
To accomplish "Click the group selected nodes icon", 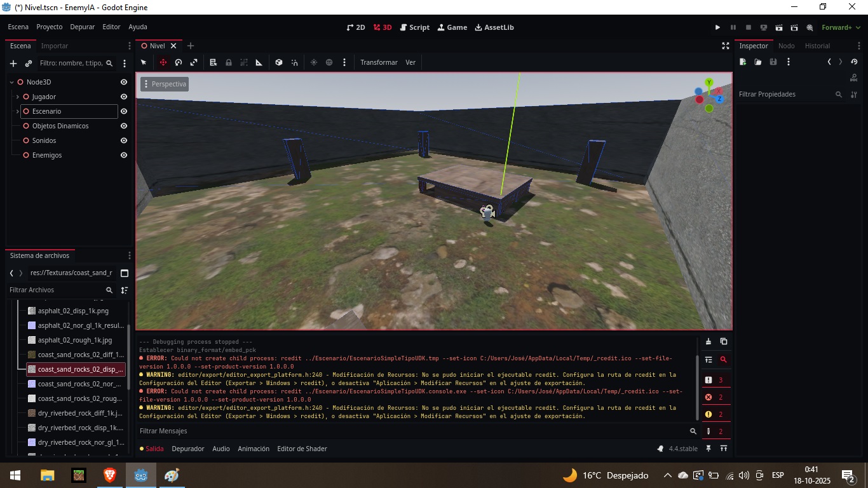I will pyautogui.click(x=244, y=62).
